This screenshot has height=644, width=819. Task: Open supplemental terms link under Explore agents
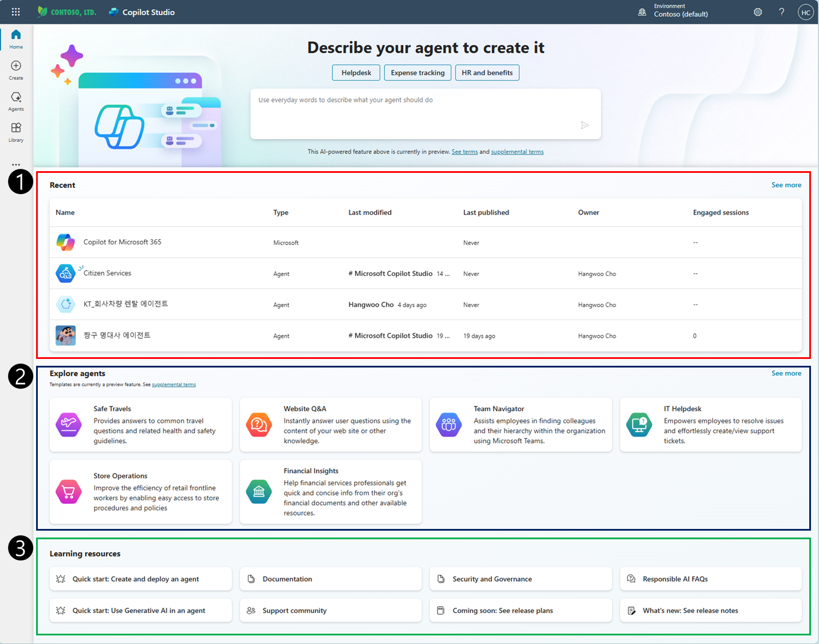pyautogui.click(x=174, y=385)
